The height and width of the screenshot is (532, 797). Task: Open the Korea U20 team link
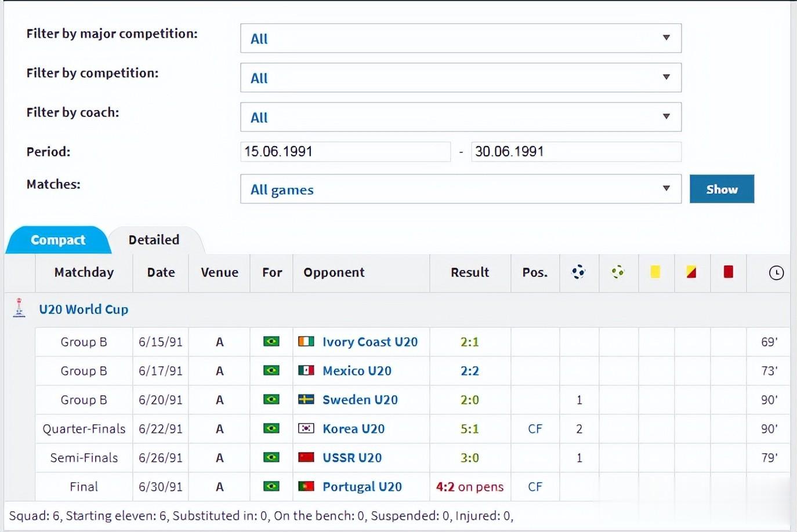click(x=353, y=429)
